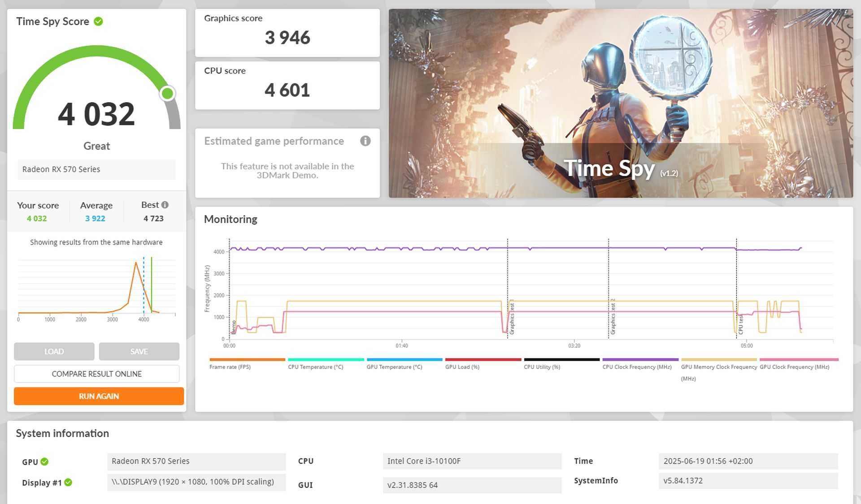This screenshot has width=861, height=504.
Task: Open the Estimated game performance info icon
Action: pyautogui.click(x=365, y=141)
